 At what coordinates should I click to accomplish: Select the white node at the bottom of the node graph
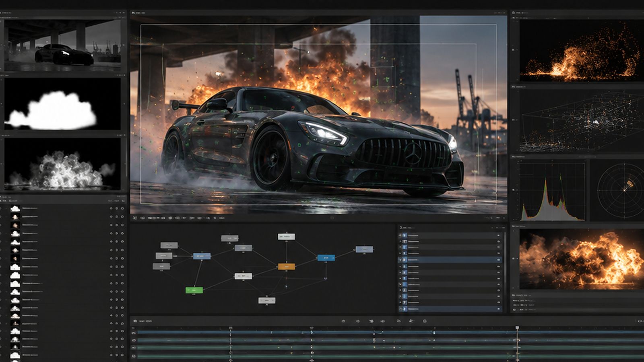(266, 300)
